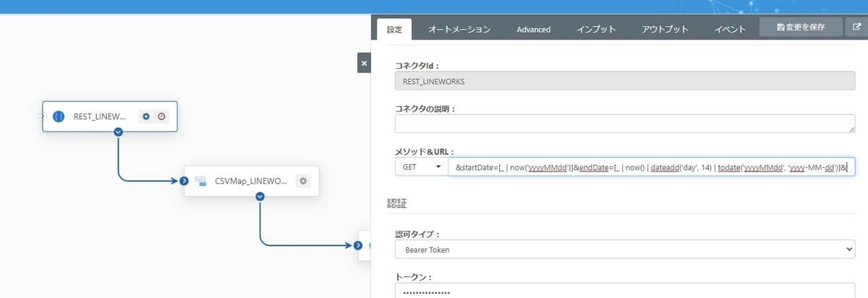Click the REST connector icon on REST_LINEW node
This screenshot has height=298, width=868.
(59, 116)
